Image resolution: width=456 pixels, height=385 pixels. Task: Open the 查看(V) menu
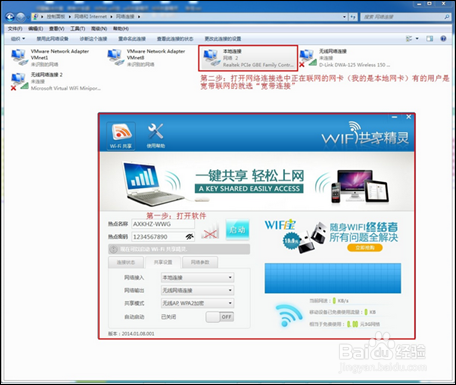click(56, 29)
